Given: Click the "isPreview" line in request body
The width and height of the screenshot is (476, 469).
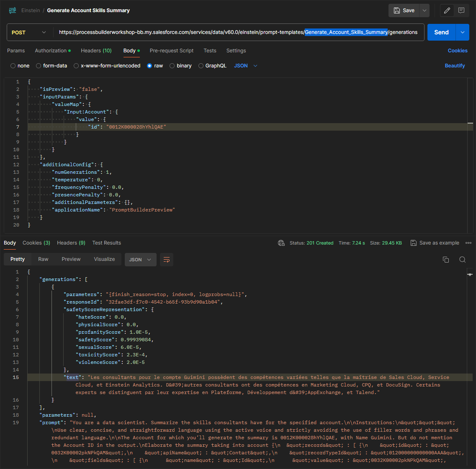Looking at the screenshot, I should point(71,89).
